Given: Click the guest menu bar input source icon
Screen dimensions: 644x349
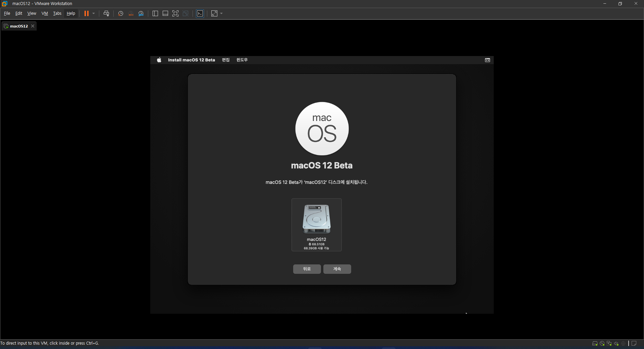Looking at the screenshot, I should [x=487, y=60].
